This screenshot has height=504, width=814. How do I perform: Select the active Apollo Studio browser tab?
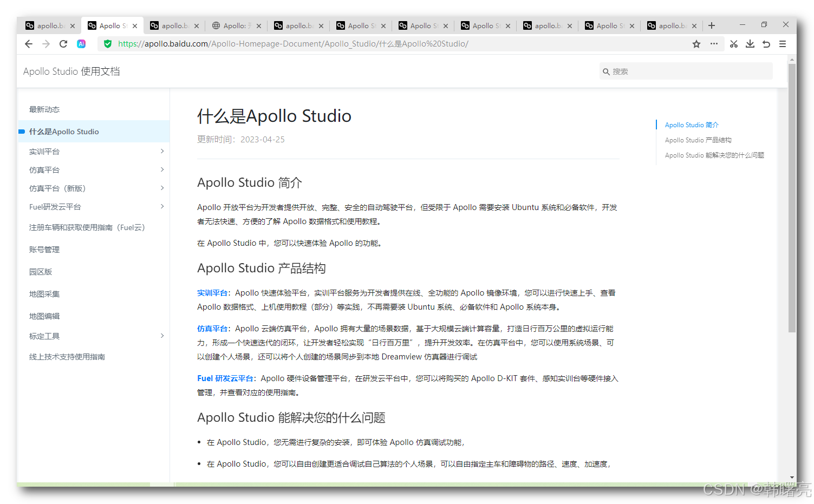[x=112, y=25]
